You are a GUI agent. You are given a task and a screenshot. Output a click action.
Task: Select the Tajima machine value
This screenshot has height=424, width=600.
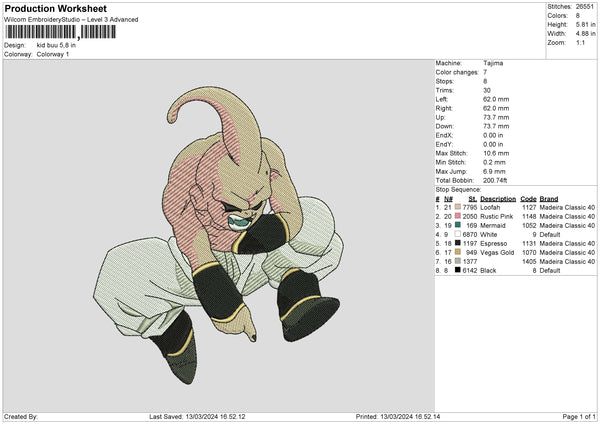494,63
